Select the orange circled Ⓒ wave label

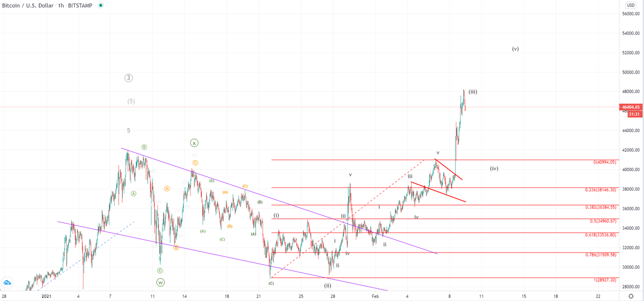tap(194, 163)
